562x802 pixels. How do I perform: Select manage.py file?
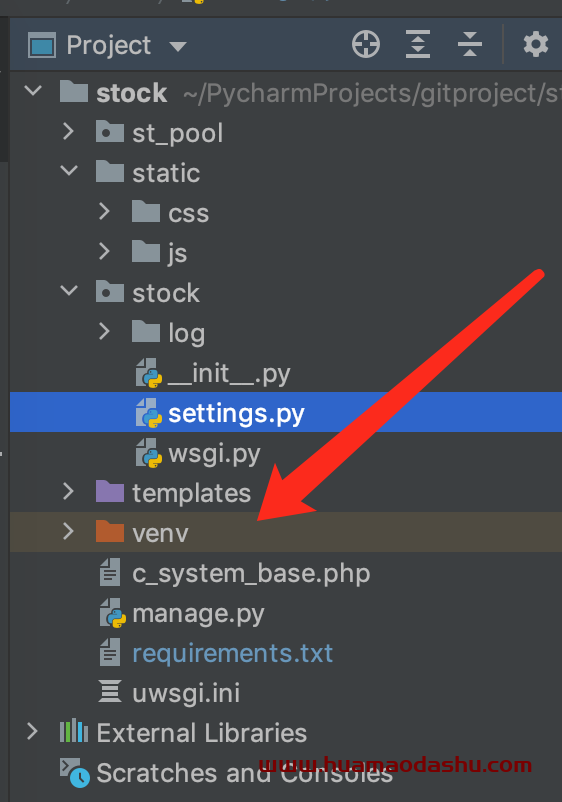click(x=198, y=613)
